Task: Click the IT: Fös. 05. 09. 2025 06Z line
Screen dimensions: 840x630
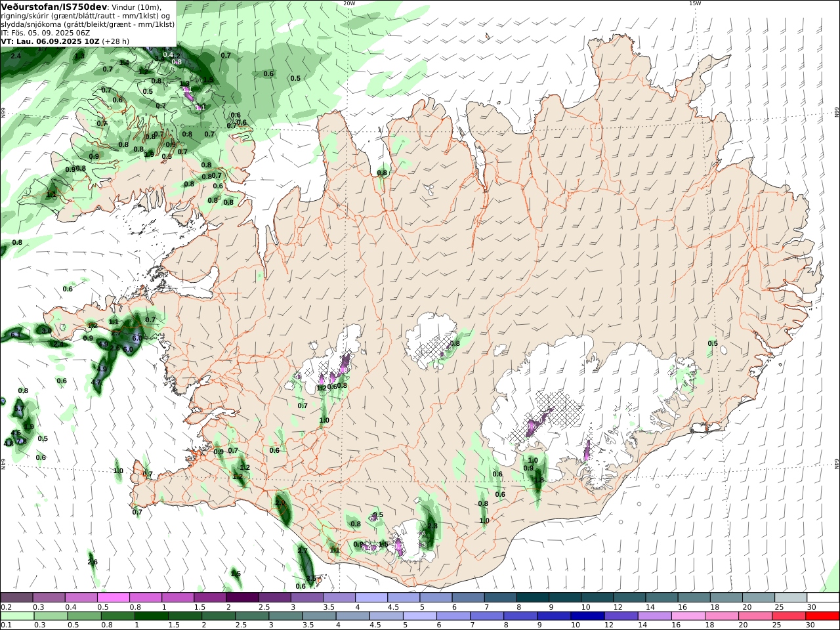Action: click(45, 32)
